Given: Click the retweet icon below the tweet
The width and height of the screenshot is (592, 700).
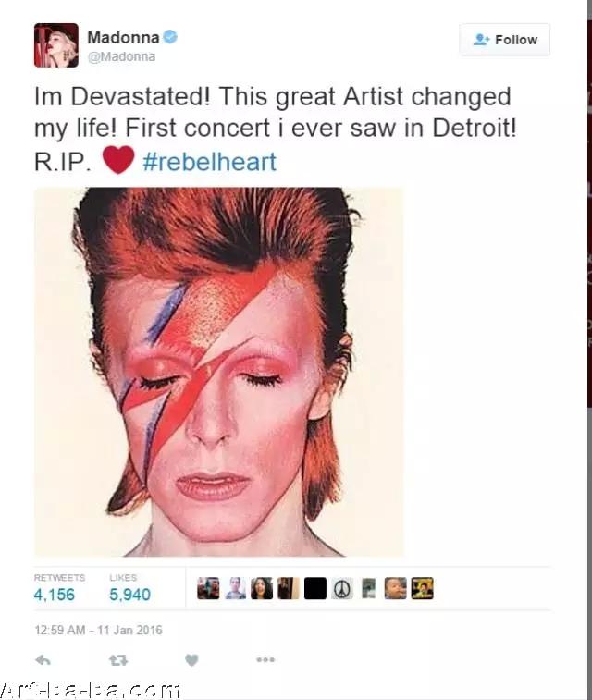Looking at the screenshot, I should pyautogui.click(x=118, y=660).
